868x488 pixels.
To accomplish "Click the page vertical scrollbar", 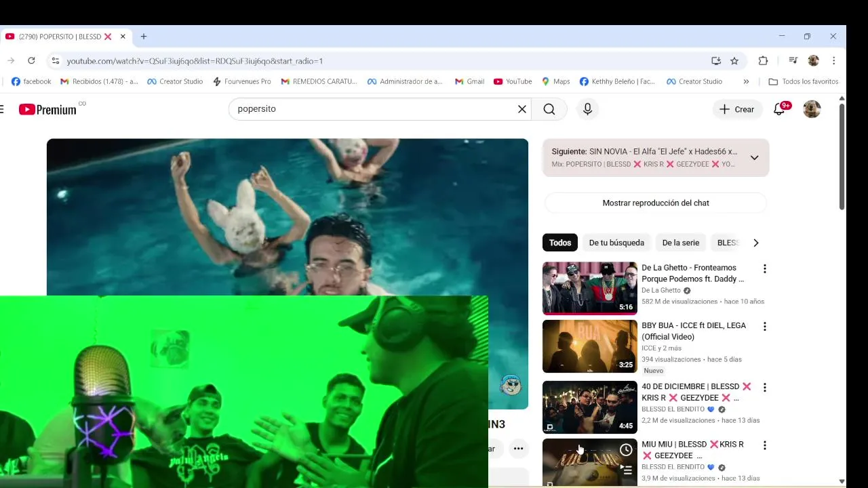I will (x=842, y=156).
